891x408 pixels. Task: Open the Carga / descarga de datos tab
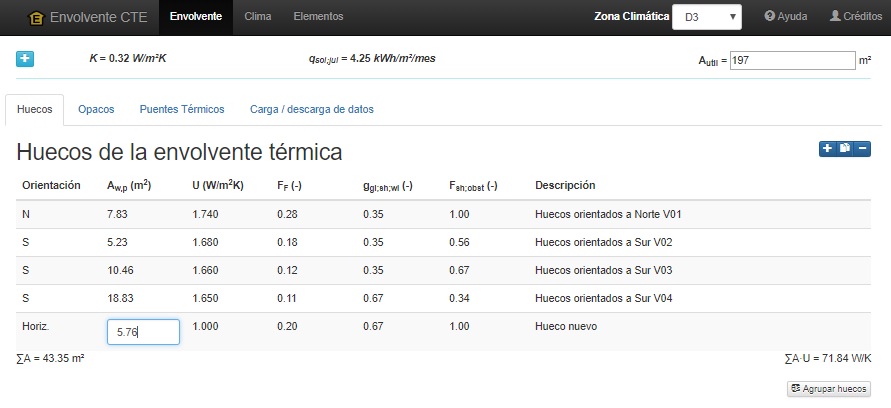click(x=311, y=110)
